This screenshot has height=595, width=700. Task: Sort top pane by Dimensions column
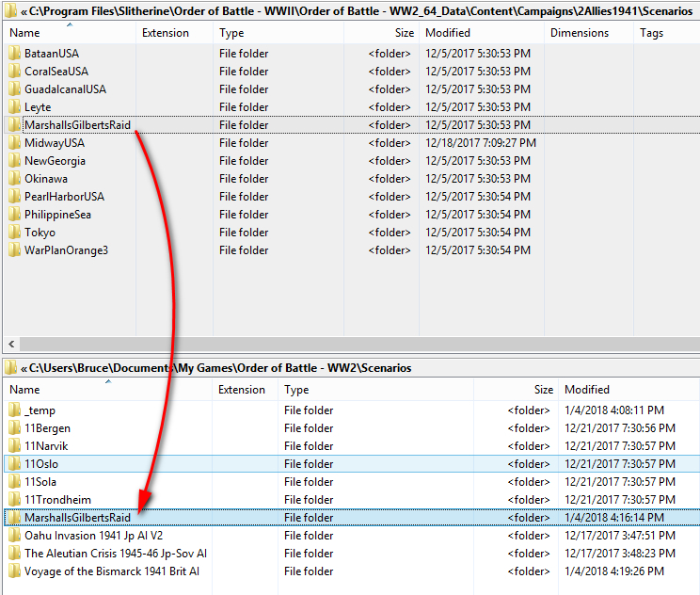(x=589, y=33)
